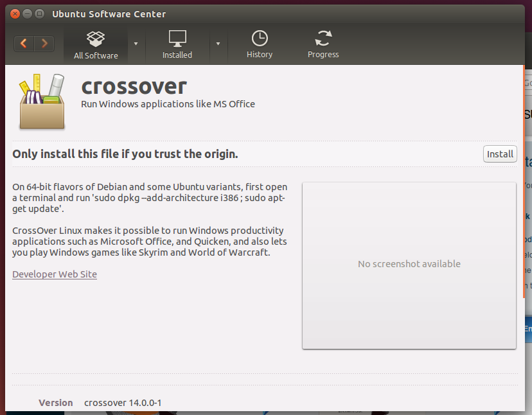Minimize the Ubuntu Software Center window

coord(27,14)
